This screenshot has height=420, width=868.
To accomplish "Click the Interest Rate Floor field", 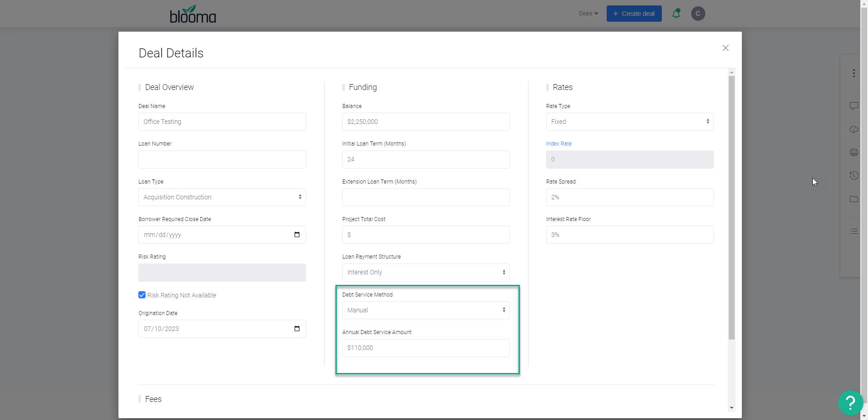I will coord(630,235).
